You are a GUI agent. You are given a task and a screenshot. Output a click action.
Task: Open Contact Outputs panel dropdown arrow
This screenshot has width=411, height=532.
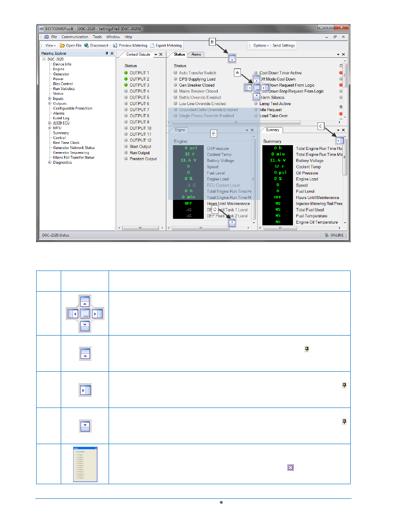pos(156,55)
